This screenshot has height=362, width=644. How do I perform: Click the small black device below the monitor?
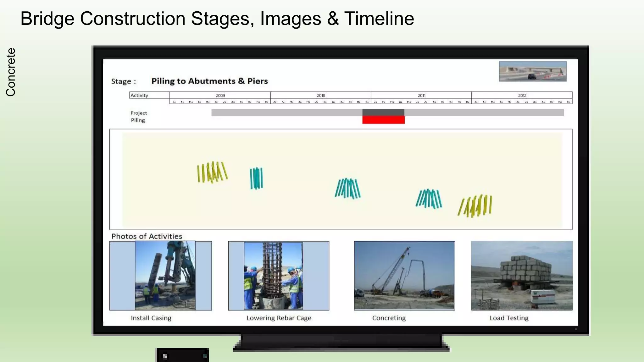183,355
